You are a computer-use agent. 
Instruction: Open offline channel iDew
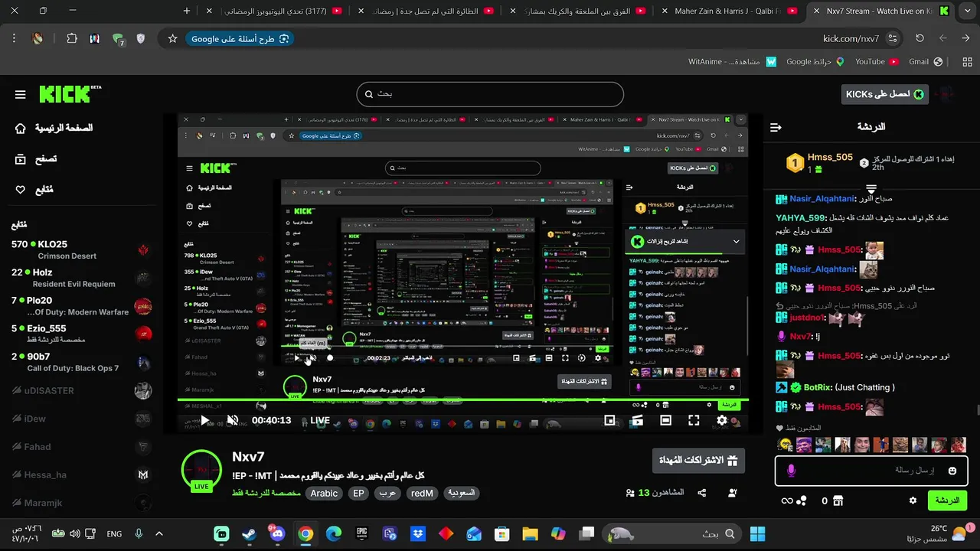82,419
